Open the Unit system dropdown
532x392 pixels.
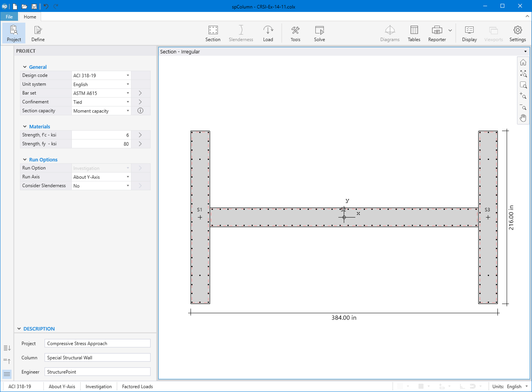click(101, 84)
